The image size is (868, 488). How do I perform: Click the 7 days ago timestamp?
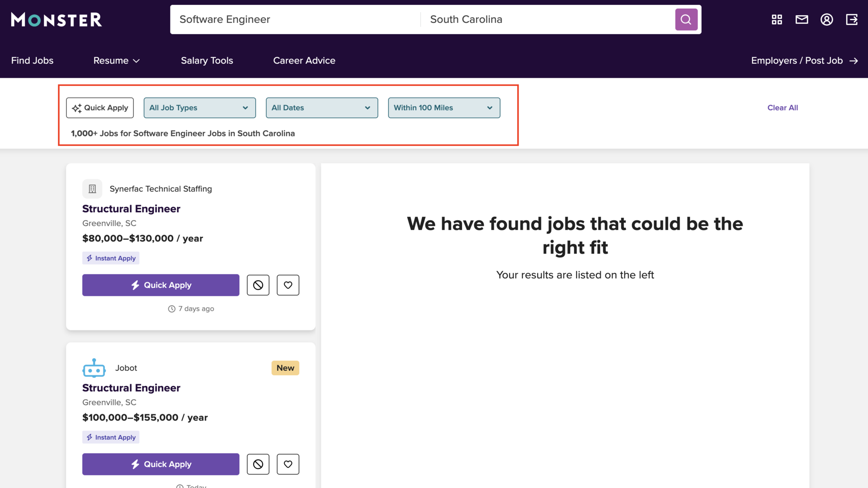coord(191,309)
